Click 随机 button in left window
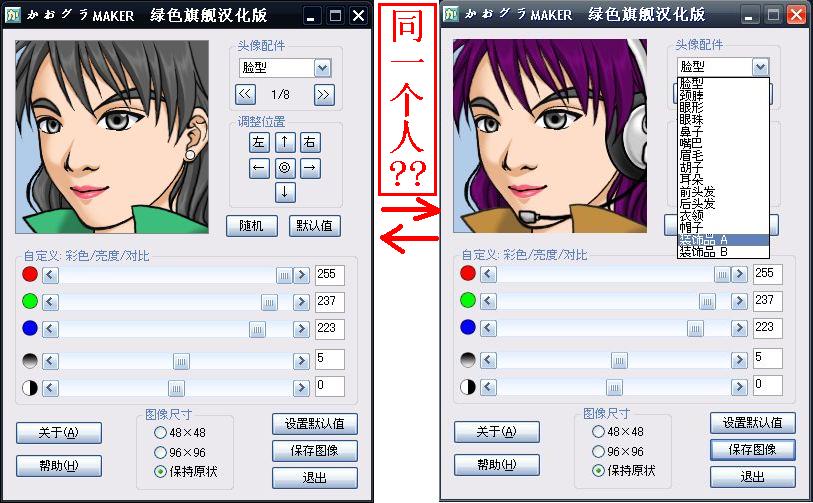The image size is (813, 503). (251, 226)
